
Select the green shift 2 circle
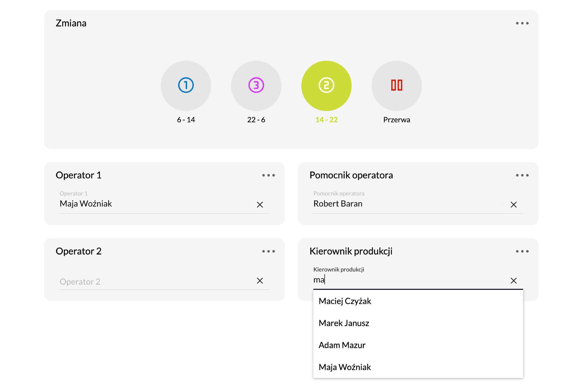coord(326,86)
